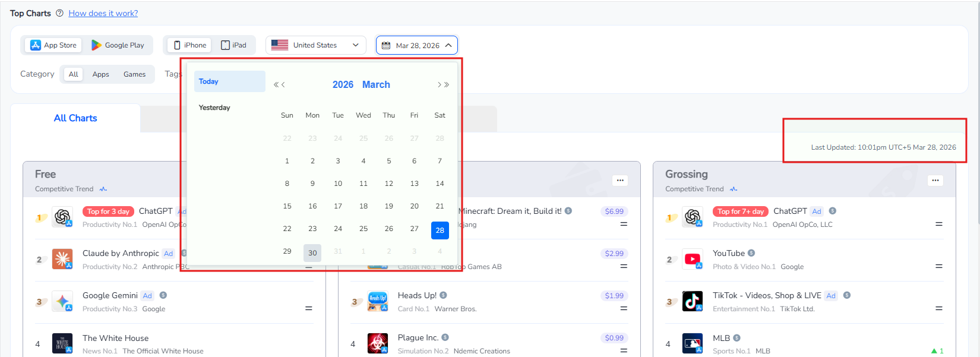Select the All category filter

(74, 74)
